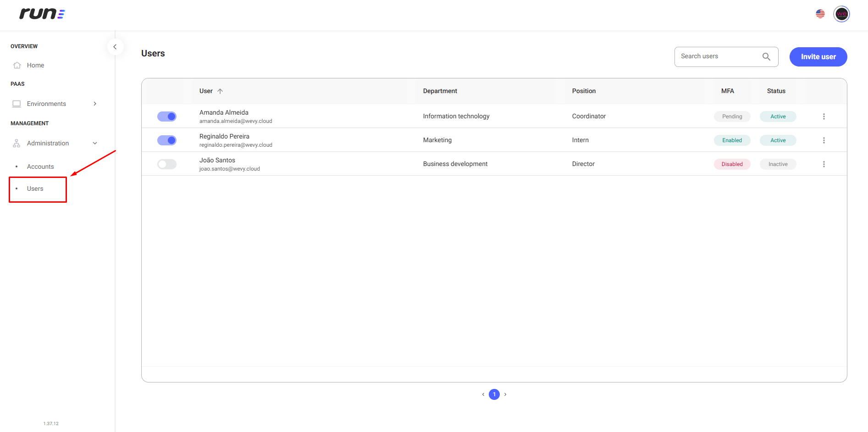
Task: Click the search magnifier icon
Action: click(766, 57)
